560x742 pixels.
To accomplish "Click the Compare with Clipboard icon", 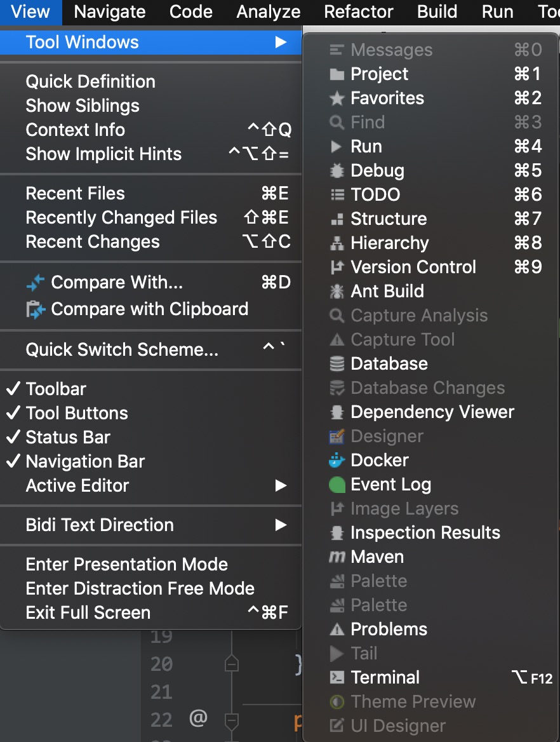I will pyautogui.click(x=36, y=309).
